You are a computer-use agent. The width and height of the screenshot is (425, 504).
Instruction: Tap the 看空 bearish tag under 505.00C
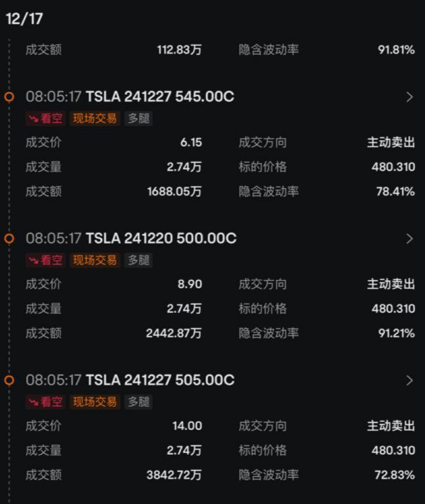pyautogui.click(x=45, y=402)
